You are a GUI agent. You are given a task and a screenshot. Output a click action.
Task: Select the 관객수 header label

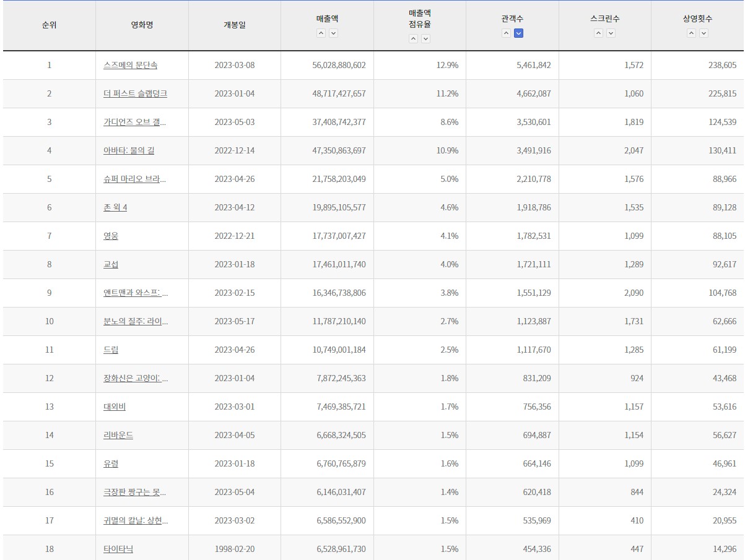click(x=512, y=19)
